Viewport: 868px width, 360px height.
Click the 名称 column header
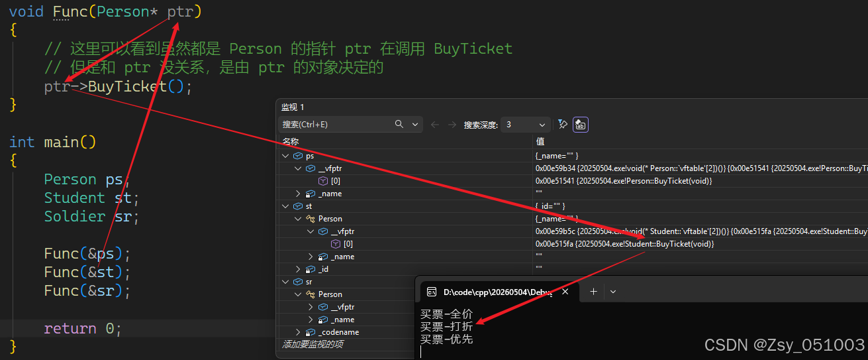[x=291, y=141]
